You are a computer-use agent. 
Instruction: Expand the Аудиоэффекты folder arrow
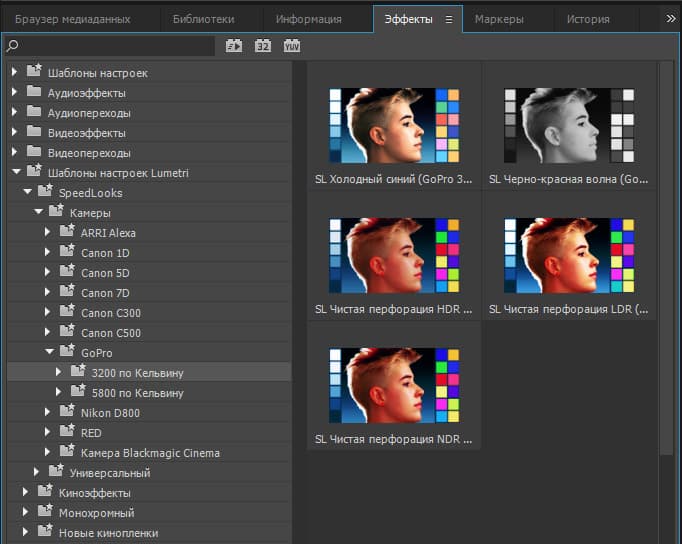(14, 92)
